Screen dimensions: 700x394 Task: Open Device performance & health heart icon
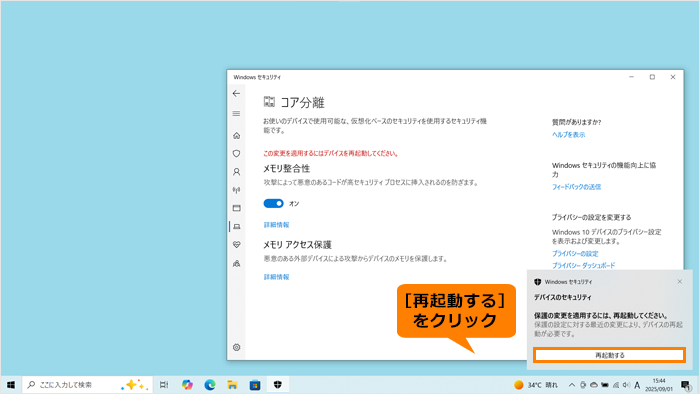237,245
